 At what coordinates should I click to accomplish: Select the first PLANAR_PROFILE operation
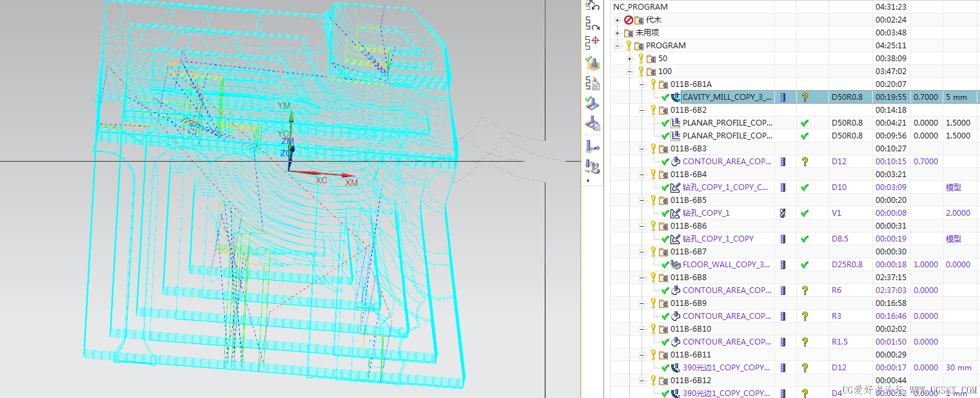coord(727,123)
